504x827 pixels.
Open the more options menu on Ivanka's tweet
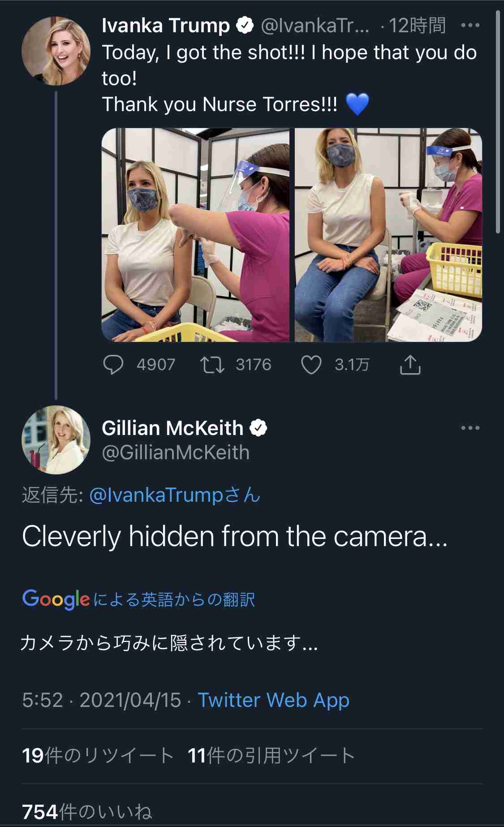469,26
